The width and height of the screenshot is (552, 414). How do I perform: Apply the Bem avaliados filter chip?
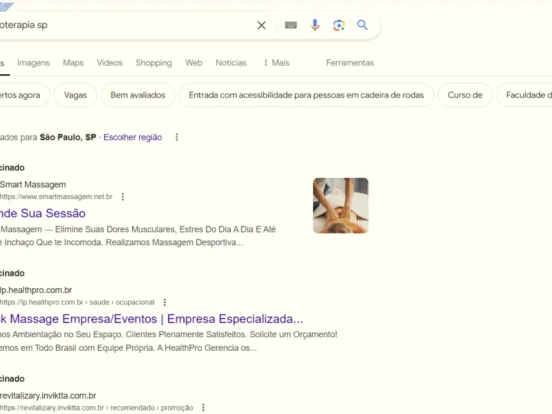tap(138, 95)
